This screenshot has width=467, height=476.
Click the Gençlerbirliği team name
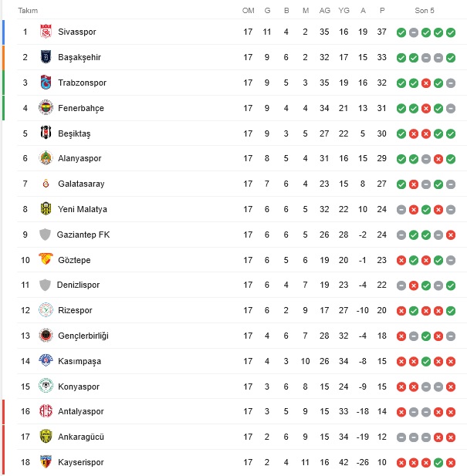[x=83, y=336]
